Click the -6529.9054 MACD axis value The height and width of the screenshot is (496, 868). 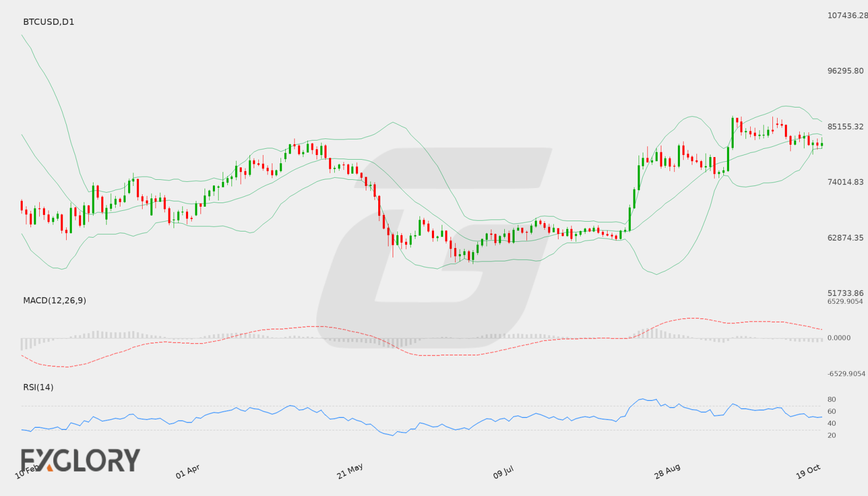click(x=846, y=374)
